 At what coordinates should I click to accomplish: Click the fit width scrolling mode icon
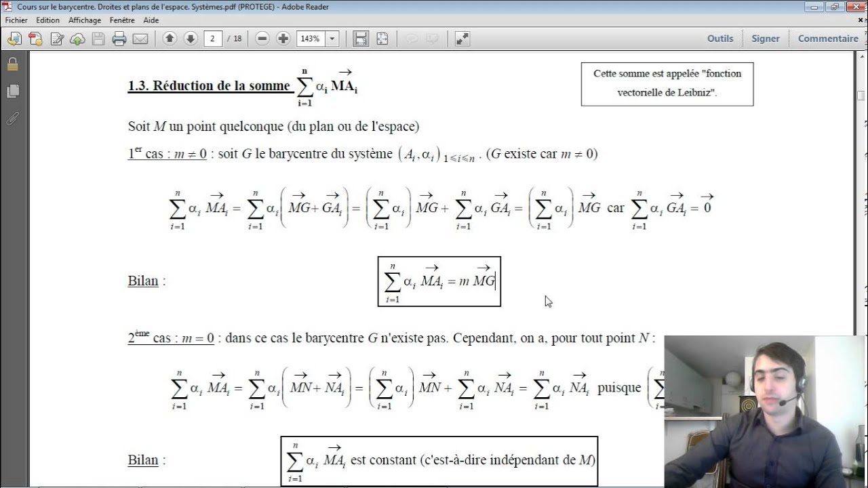[361, 39]
